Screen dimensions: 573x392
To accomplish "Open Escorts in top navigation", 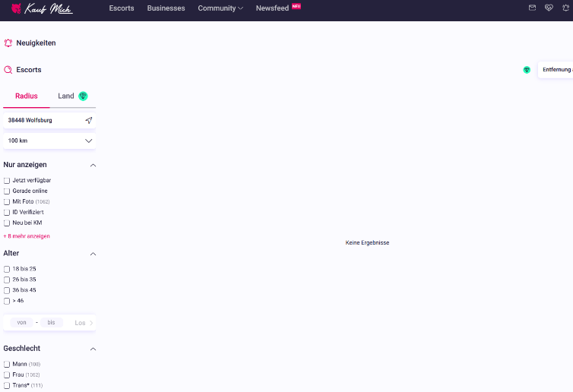I will pyautogui.click(x=122, y=8).
